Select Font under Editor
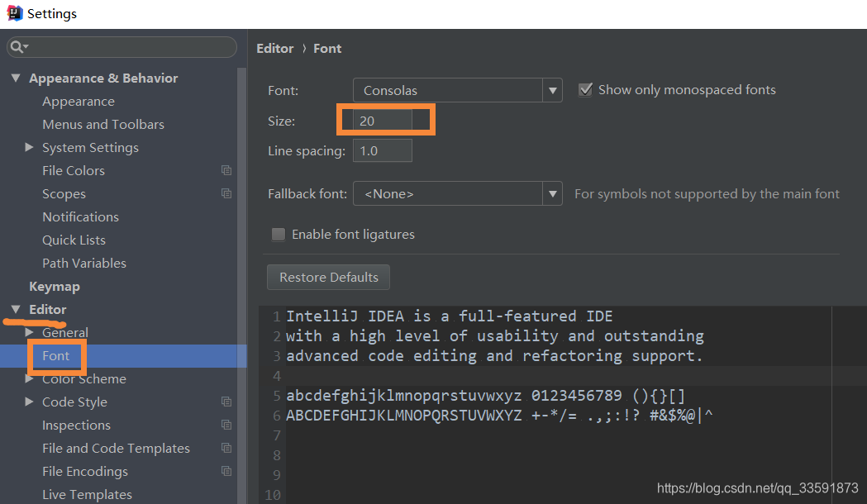 (56, 356)
